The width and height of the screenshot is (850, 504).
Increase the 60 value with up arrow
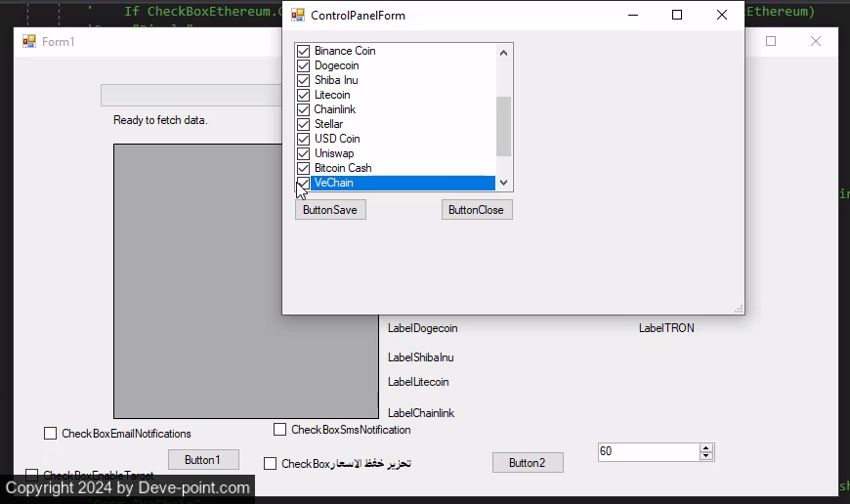coord(705,448)
